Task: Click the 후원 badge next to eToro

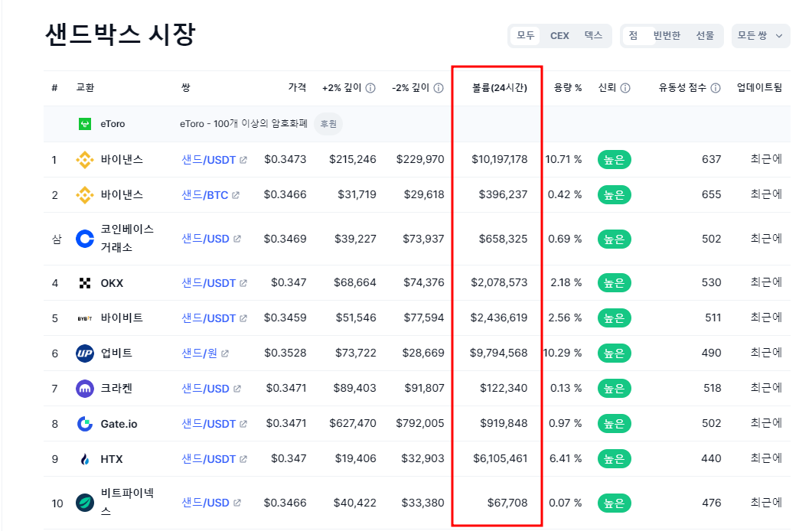Action: [328, 122]
